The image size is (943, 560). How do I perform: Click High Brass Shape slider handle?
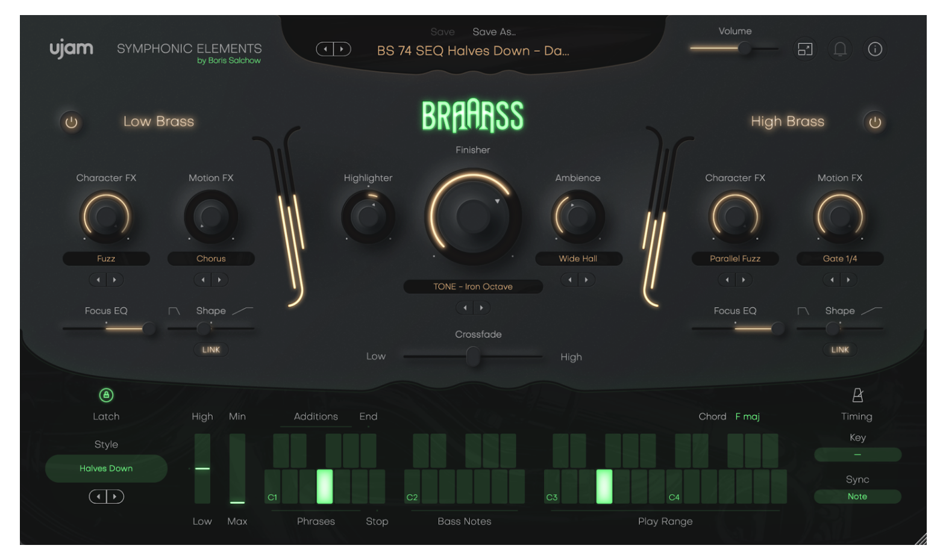pos(833,328)
